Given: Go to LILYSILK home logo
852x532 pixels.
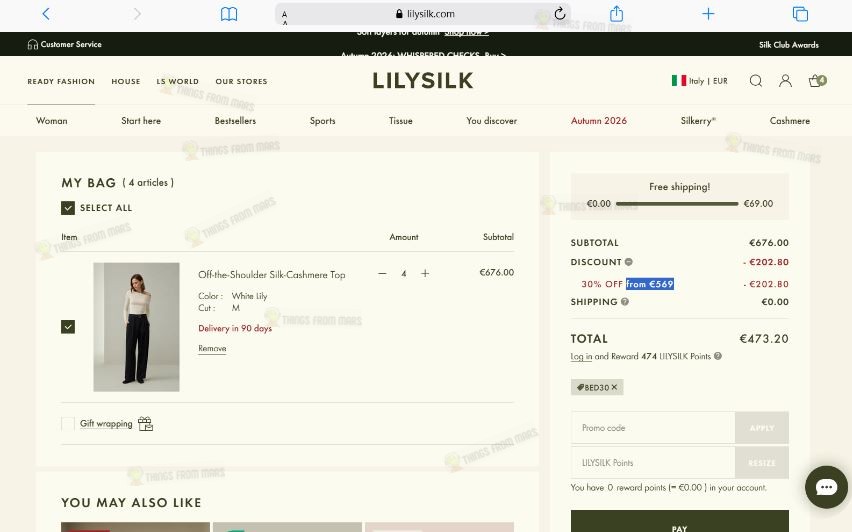Looking at the screenshot, I should coord(423,81).
